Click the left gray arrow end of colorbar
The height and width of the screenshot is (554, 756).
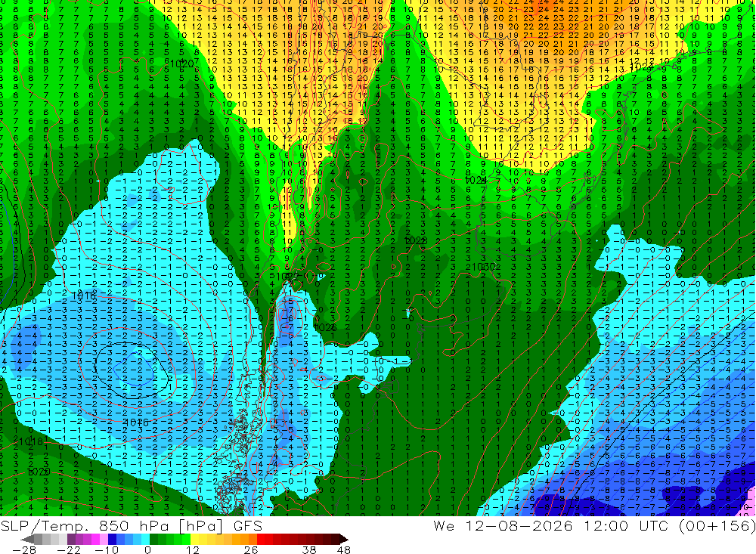tap(27, 539)
